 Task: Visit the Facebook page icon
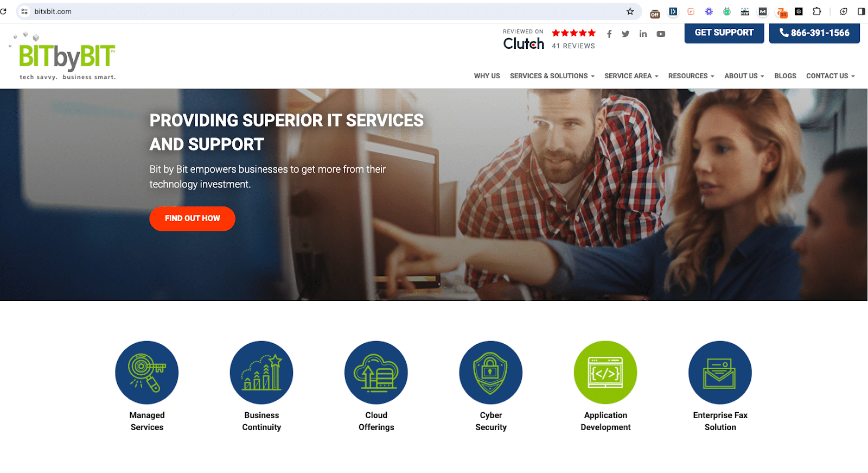point(609,34)
